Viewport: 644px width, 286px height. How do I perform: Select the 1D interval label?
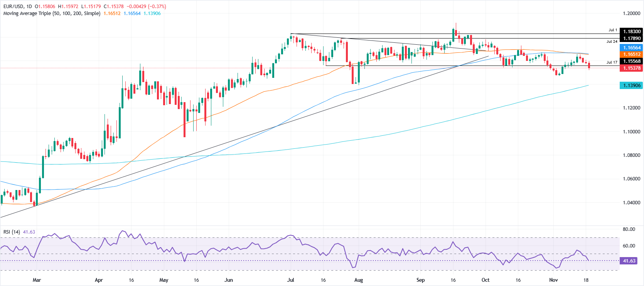coord(29,7)
